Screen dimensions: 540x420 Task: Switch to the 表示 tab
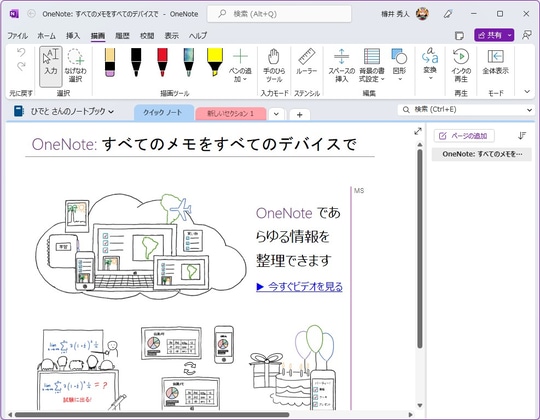pyautogui.click(x=172, y=35)
